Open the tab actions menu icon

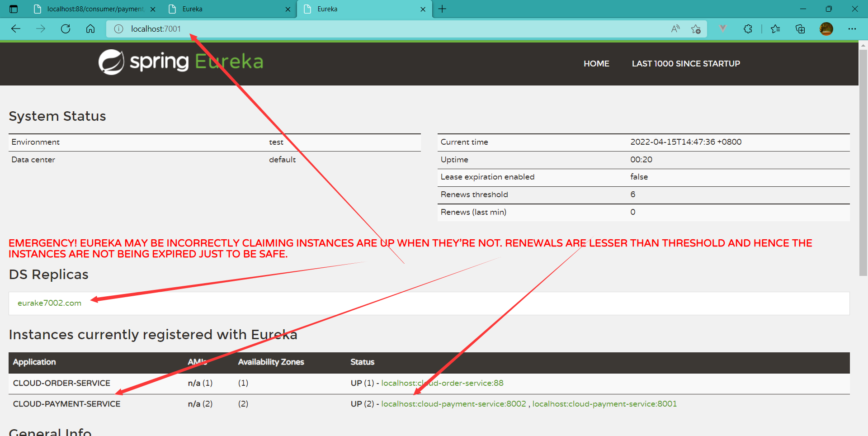point(14,9)
